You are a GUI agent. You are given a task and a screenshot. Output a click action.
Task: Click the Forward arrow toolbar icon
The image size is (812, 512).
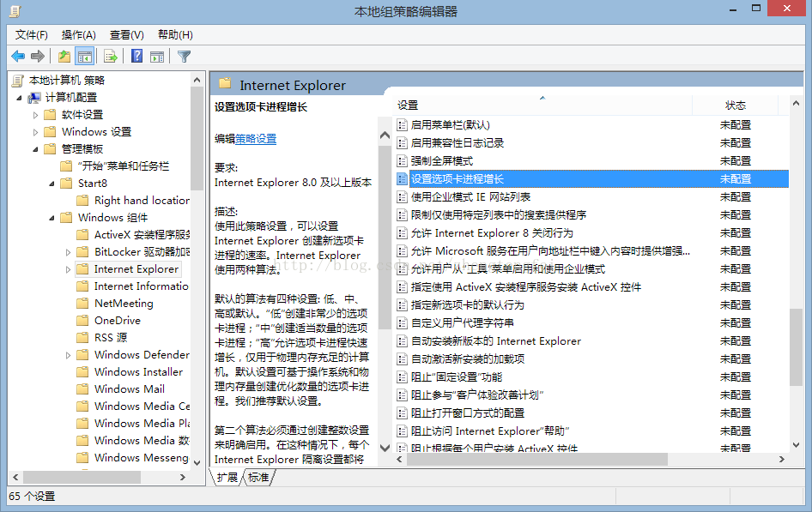[x=37, y=56]
